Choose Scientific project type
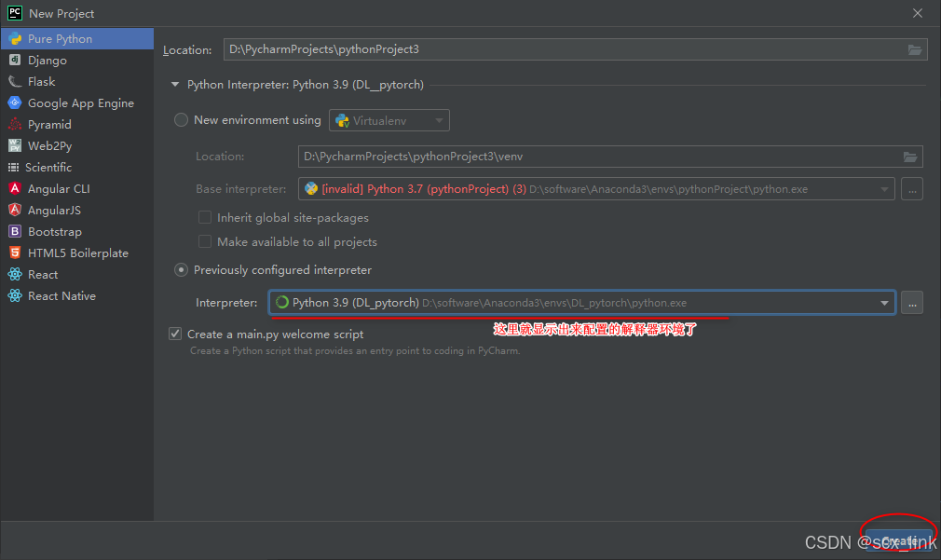 coord(77,168)
